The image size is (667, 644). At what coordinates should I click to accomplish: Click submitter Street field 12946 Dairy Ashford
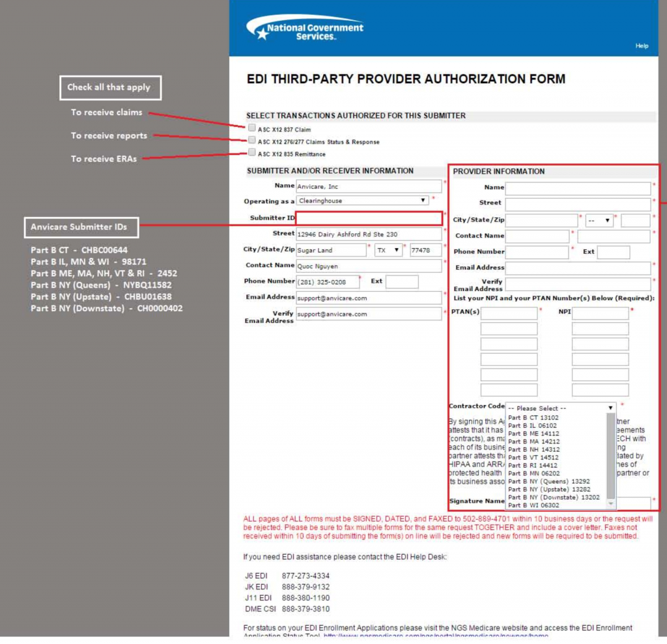pos(369,234)
